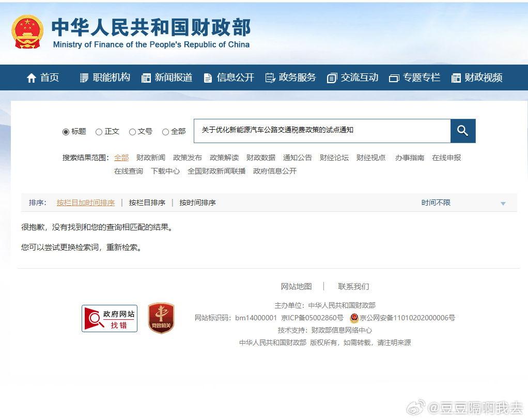The height and width of the screenshot is (420, 528).
Task: Click the document icon beside 信息公开
Action: click(208, 77)
